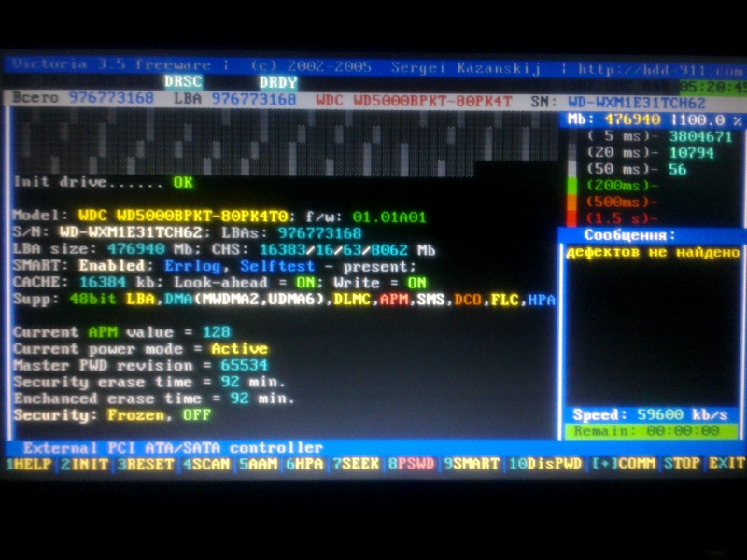Open the 5AAM function item
The image size is (747, 560).
pos(258,464)
